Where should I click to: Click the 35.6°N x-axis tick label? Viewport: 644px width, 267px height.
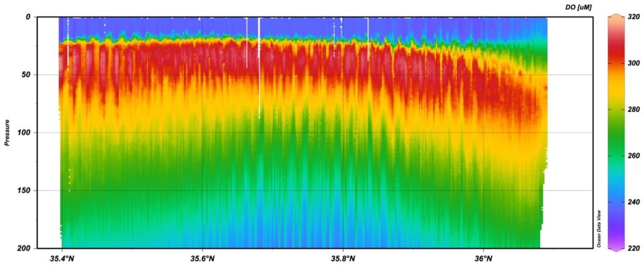pyautogui.click(x=202, y=259)
